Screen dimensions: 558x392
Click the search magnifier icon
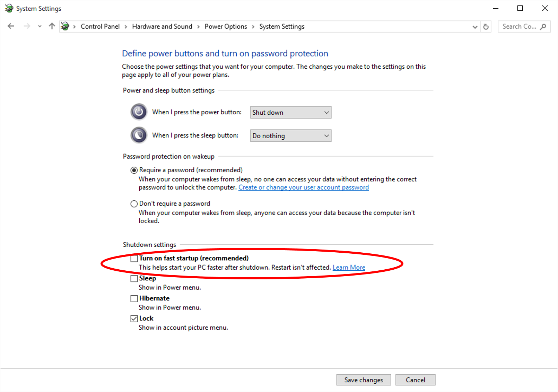(x=542, y=26)
